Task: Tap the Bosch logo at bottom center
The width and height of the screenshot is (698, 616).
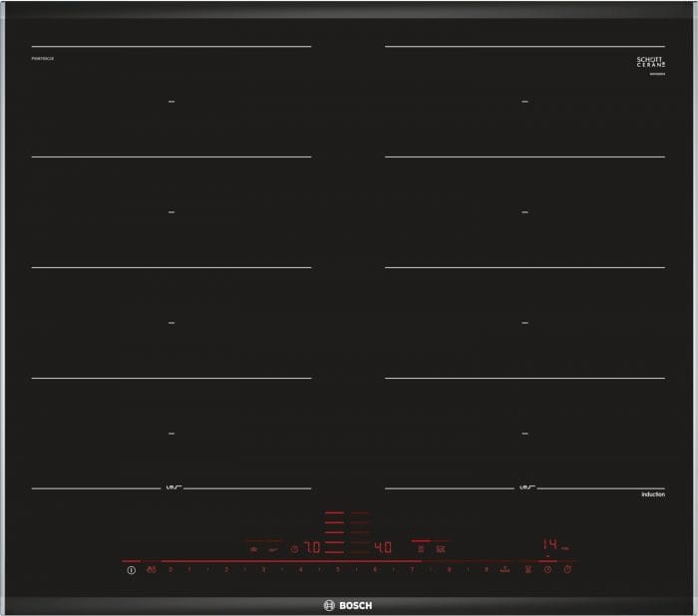Action: tap(348, 605)
